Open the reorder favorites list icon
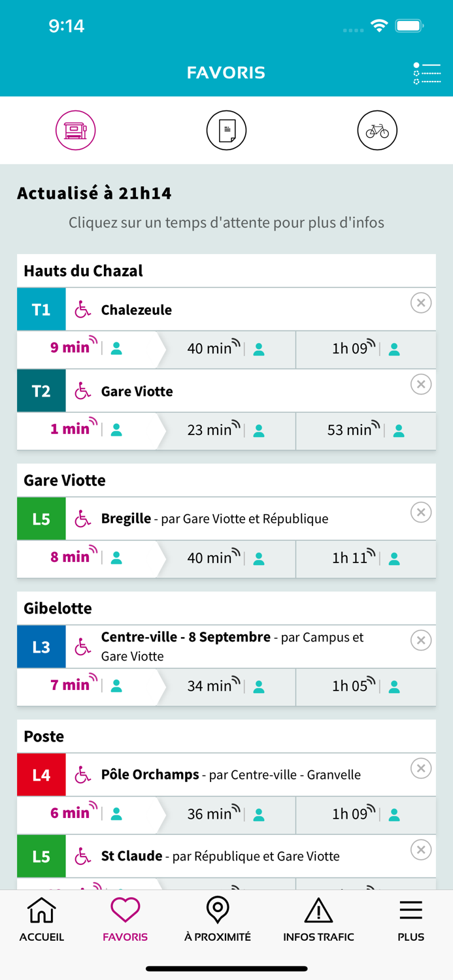The image size is (453, 980). pyautogui.click(x=426, y=74)
